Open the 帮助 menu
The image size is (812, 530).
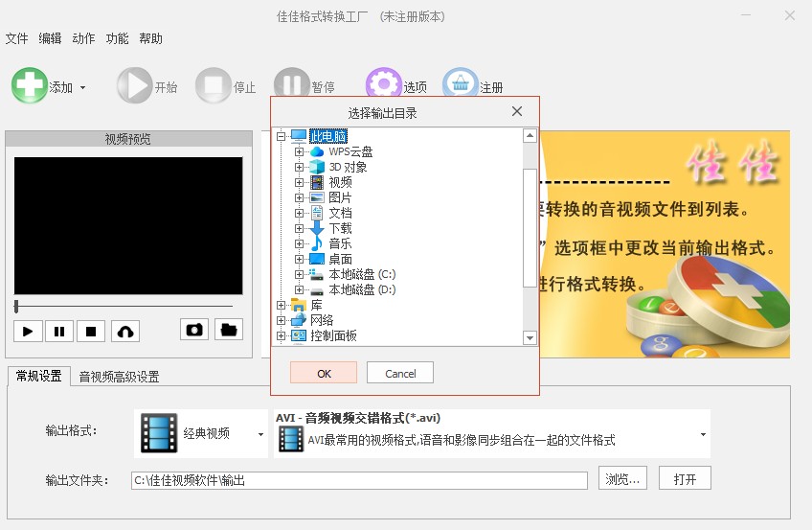click(x=150, y=38)
